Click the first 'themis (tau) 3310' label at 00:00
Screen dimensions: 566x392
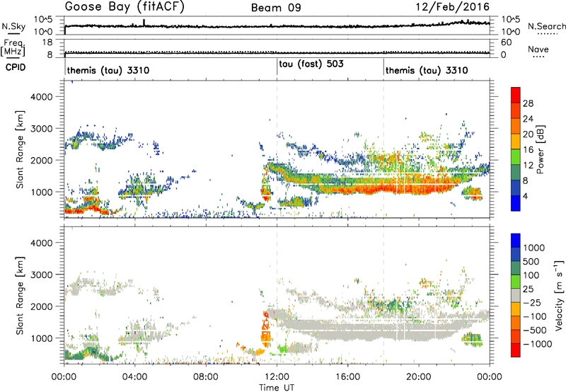pos(108,70)
